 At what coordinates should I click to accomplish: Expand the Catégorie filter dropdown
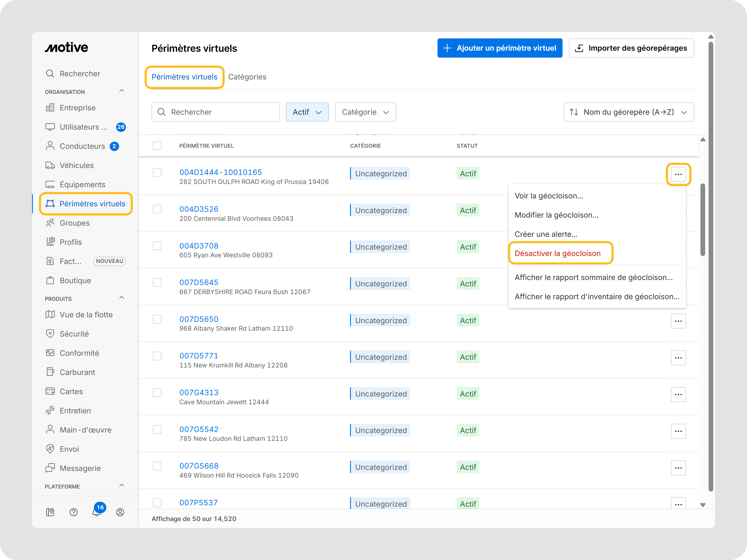[365, 112]
